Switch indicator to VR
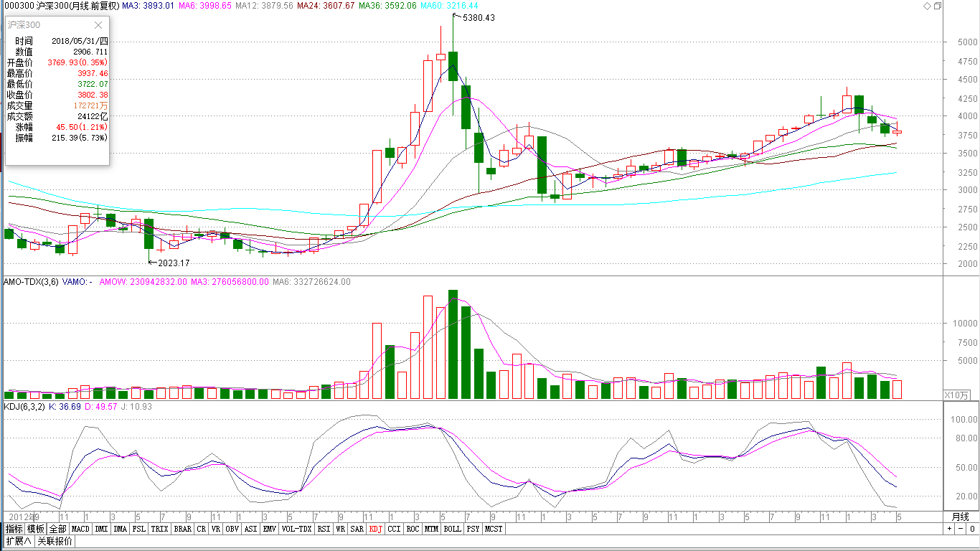This screenshot has height=551, width=980. click(216, 529)
